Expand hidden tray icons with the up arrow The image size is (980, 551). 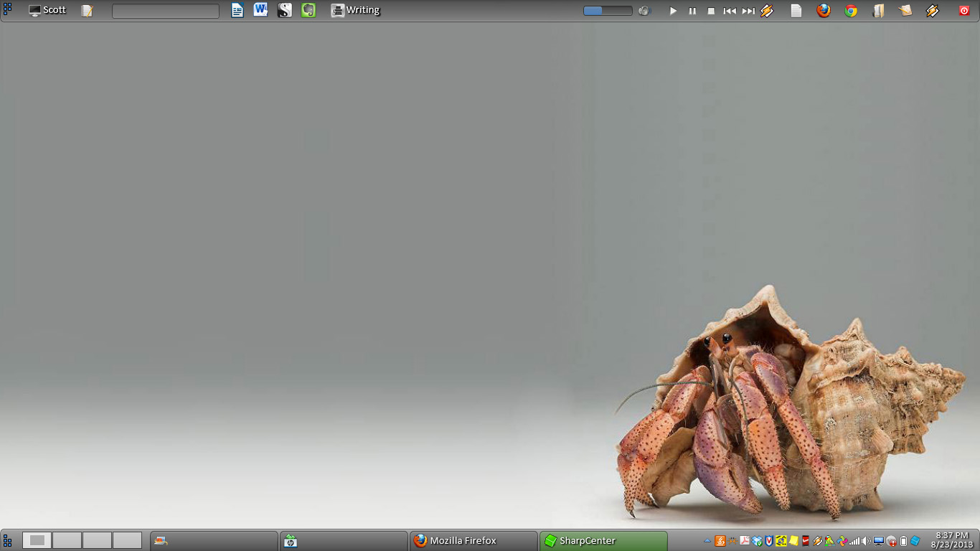(708, 541)
